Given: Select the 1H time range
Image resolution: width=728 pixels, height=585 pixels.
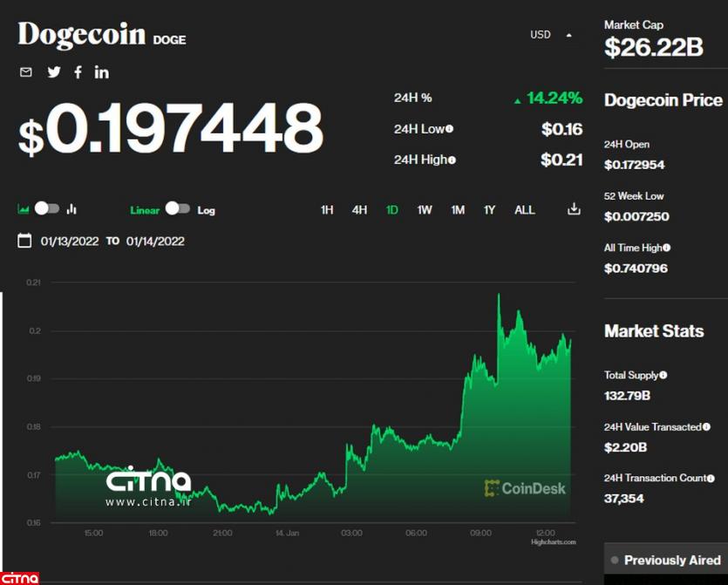Looking at the screenshot, I should pos(327,210).
